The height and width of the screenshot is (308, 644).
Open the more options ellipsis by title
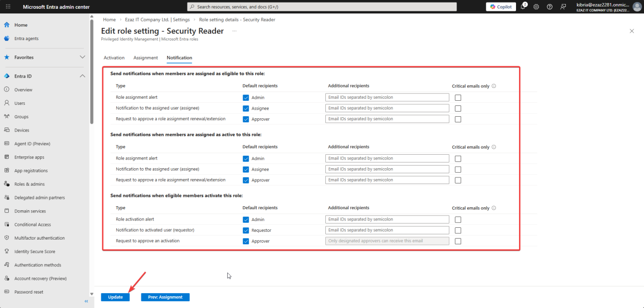point(234,31)
